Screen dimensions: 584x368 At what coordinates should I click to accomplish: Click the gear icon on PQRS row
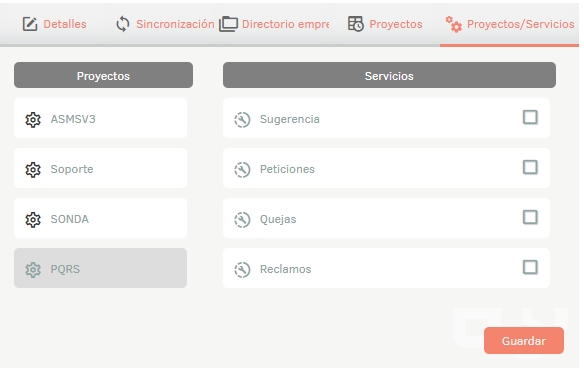pos(33,269)
